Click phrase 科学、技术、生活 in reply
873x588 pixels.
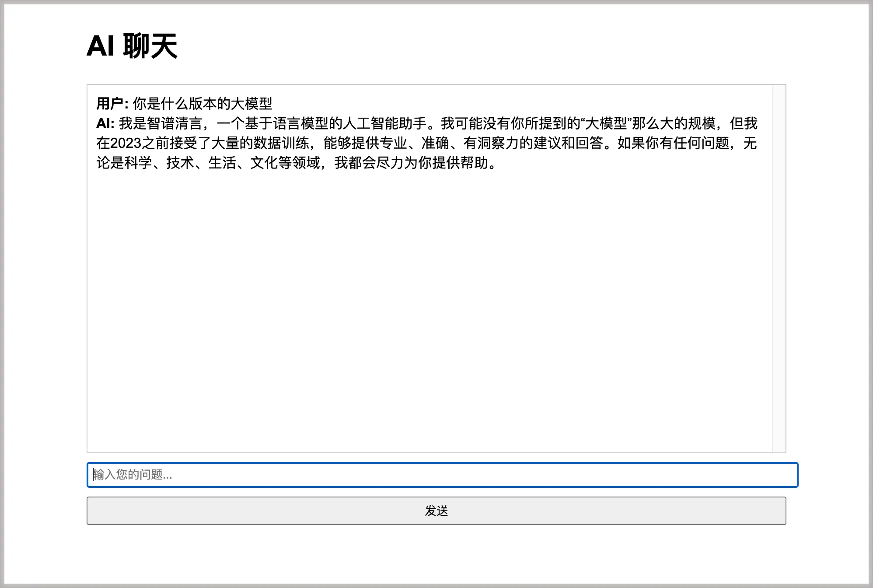(x=180, y=163)
